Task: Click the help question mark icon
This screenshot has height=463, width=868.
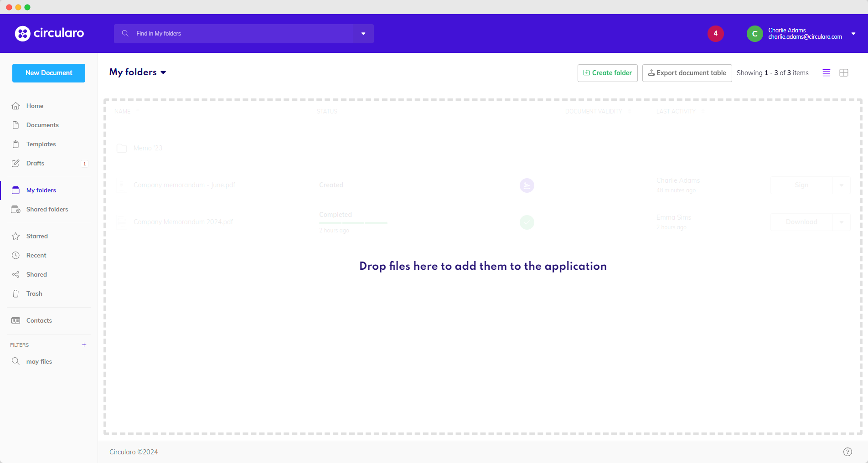Action: [x=847, y=452]
